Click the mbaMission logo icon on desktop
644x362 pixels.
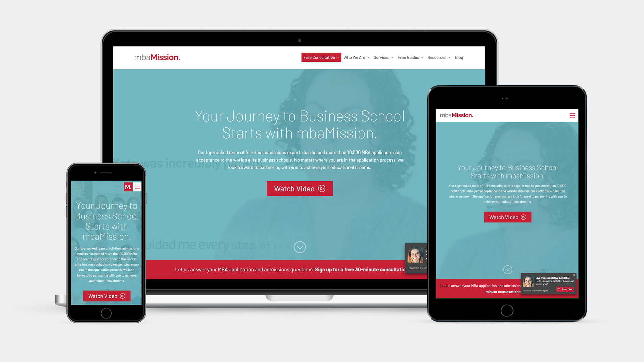(157, 57)
